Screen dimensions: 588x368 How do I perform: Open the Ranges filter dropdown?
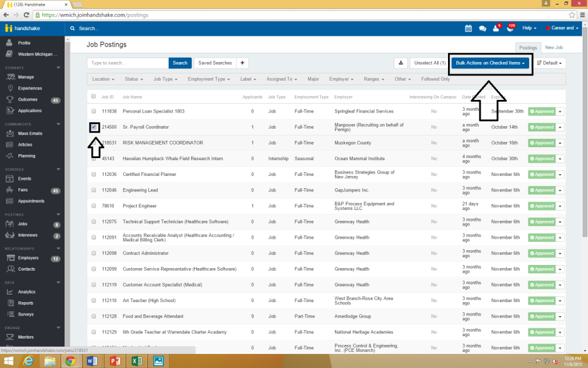pyautogui.click(x=374, y=79)
